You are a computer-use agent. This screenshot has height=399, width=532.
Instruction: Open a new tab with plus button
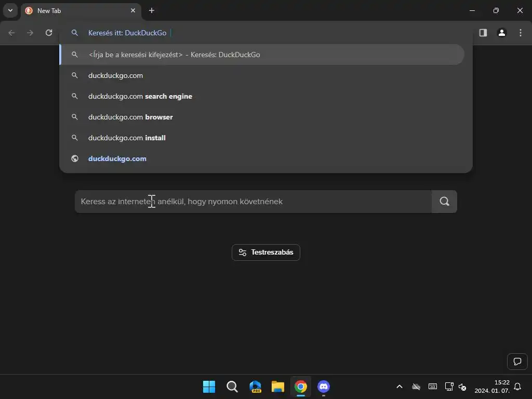(x=152, y=10)
